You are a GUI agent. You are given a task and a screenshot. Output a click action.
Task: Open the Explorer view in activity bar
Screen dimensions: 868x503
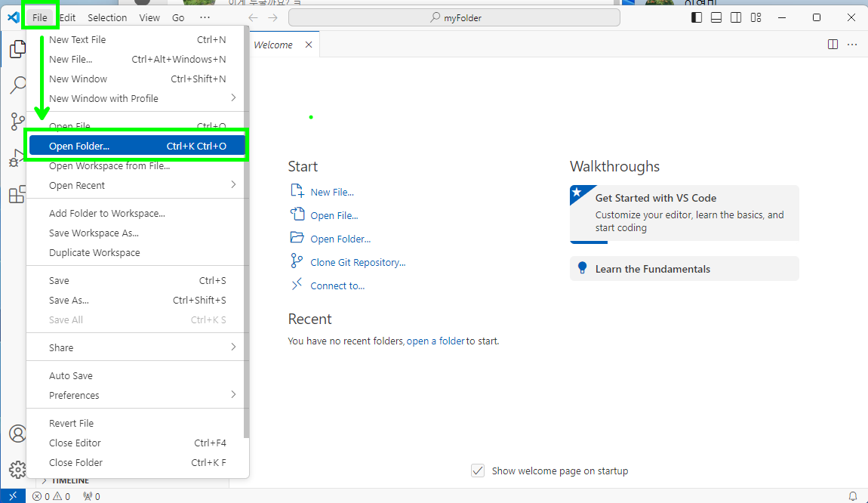click(x=17, y=49)
